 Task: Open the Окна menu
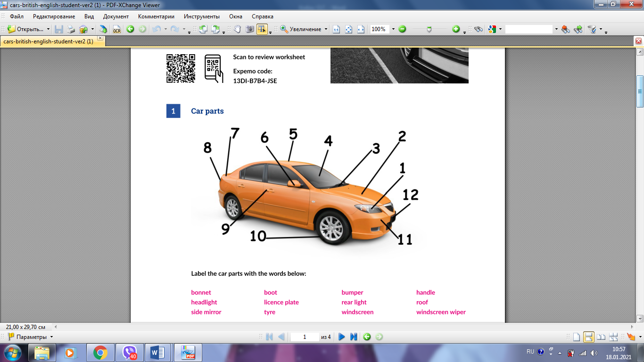pos(236,16)
